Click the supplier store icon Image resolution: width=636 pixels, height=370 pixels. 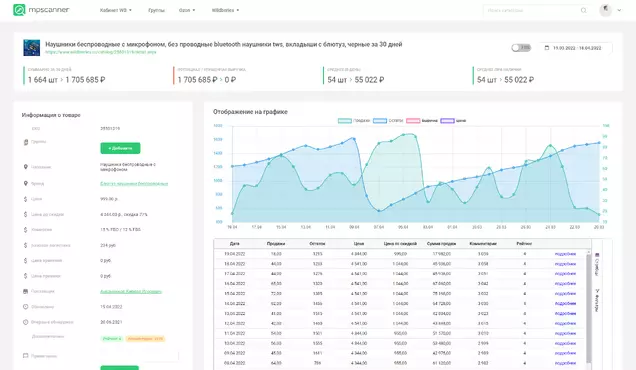point(26,291)
